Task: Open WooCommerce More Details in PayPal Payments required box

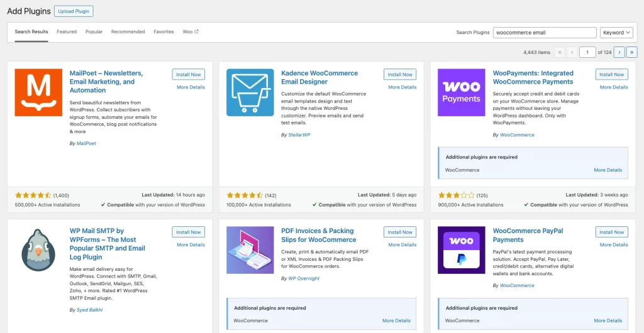Action: click(x=608, y=320)
